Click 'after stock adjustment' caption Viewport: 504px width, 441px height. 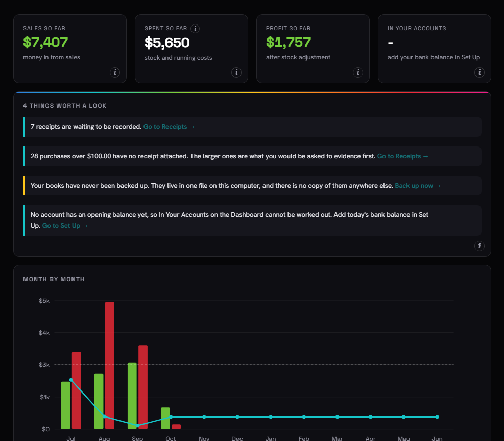(x=298, y=57)
